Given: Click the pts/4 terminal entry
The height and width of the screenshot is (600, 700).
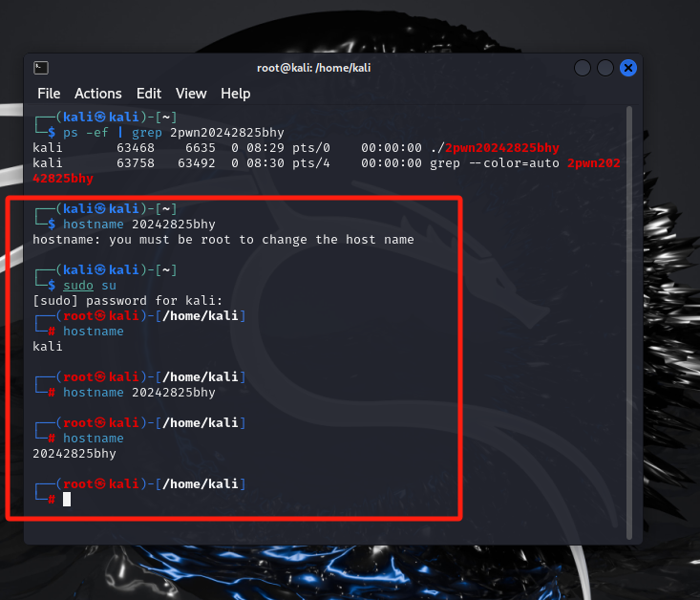Looking at the screenshot, I should (311, 163).
